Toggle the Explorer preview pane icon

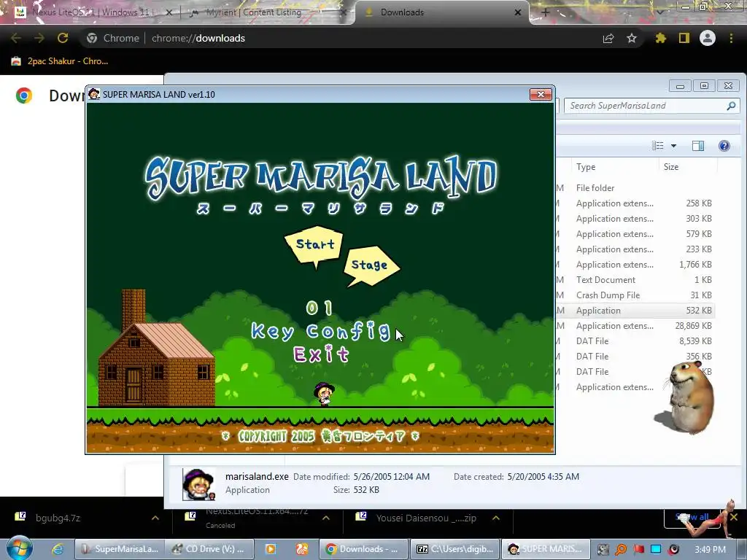[x=698, y=146]
